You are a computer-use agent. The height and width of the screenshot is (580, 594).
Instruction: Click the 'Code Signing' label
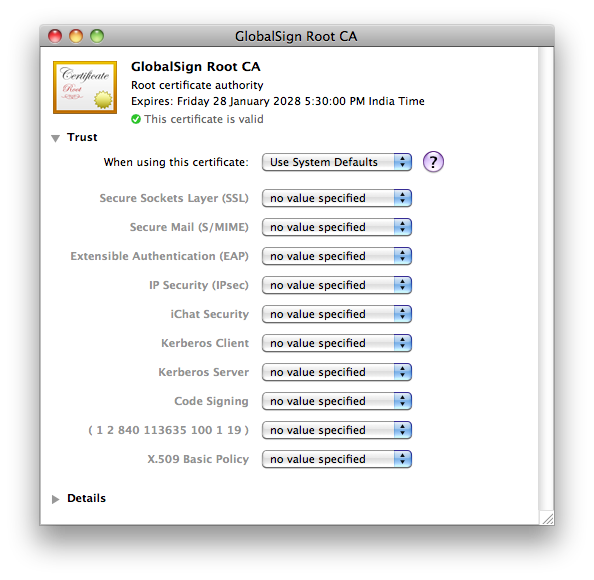211,401
